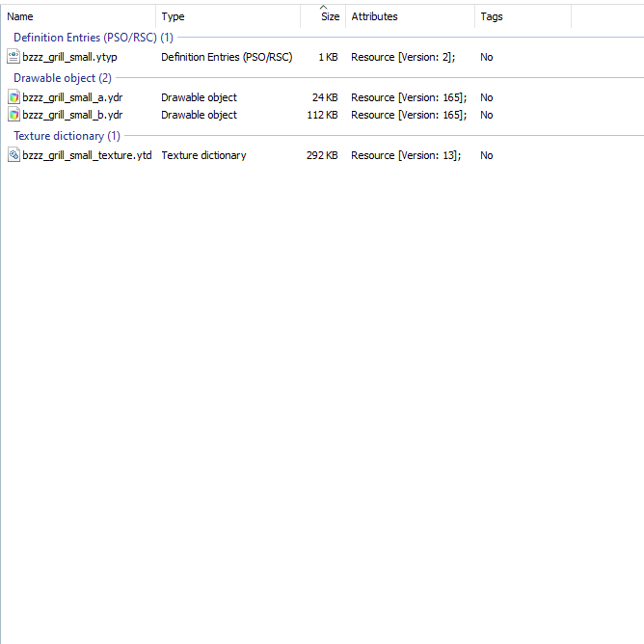Click the Tags value No for bzzz_grill_small_texture.ytd
644x644 pixels.
point(487,155)
